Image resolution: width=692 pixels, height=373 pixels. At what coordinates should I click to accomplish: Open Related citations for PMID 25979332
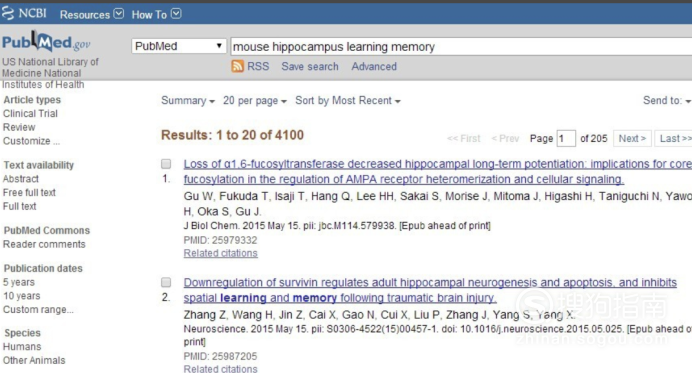pyautogui.click(x=221, y=253)
